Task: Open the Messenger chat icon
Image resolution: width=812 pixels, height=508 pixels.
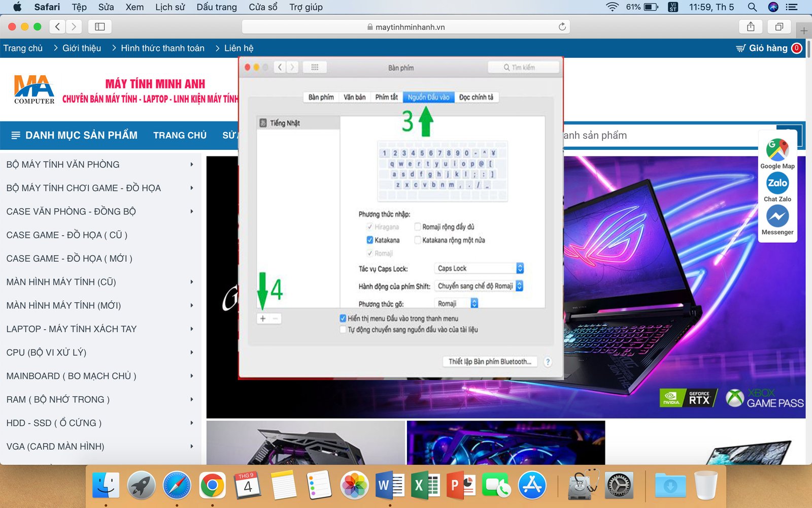Action: point(777,216)
